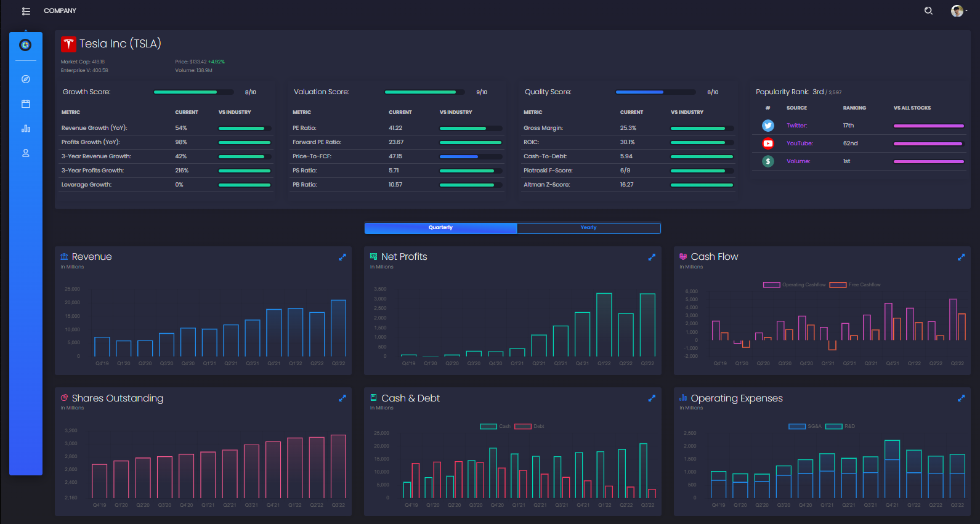The image size is (980, 524).
Task: Click the Twitter source icon
Action: click(768, 126)
